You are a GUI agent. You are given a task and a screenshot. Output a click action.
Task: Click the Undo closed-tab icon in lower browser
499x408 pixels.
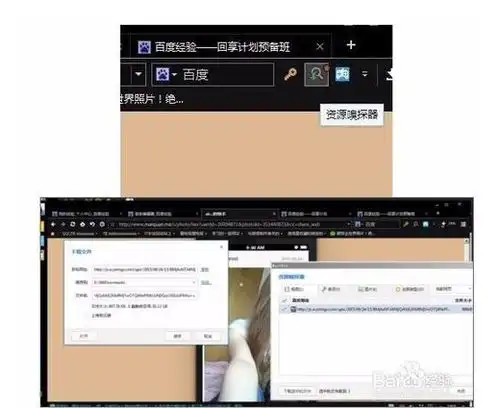pos(92,224)
